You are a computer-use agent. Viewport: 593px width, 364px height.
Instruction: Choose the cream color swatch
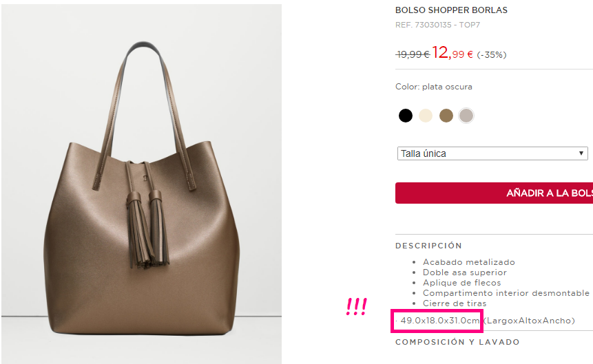(426, 116)
